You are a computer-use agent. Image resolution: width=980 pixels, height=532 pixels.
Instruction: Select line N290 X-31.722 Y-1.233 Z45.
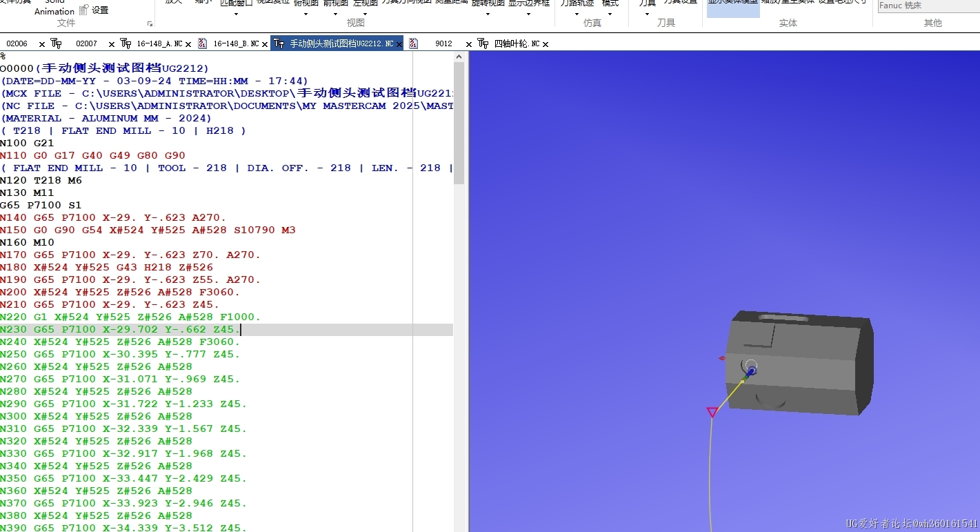click(x=123, y=404)
